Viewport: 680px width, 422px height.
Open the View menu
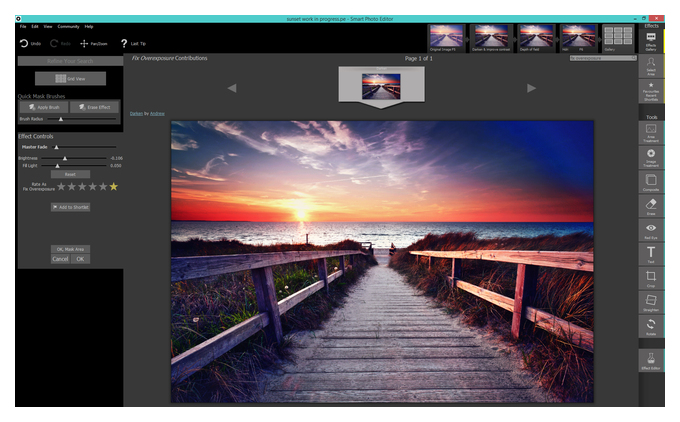48,26
